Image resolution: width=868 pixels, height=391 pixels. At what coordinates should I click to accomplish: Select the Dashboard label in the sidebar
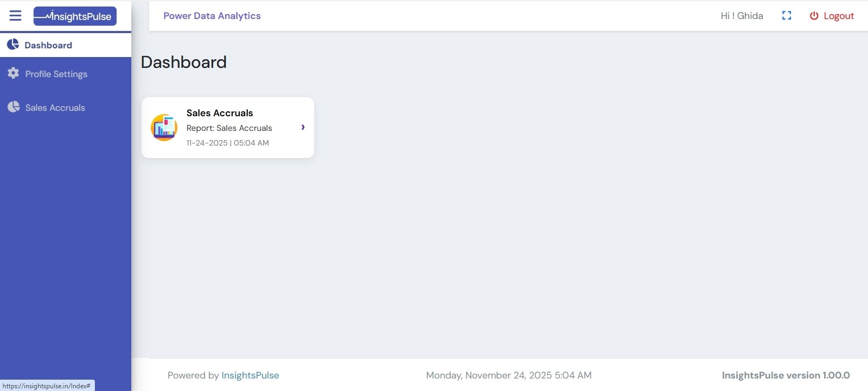pyautogui.click(x=48, y=45)
